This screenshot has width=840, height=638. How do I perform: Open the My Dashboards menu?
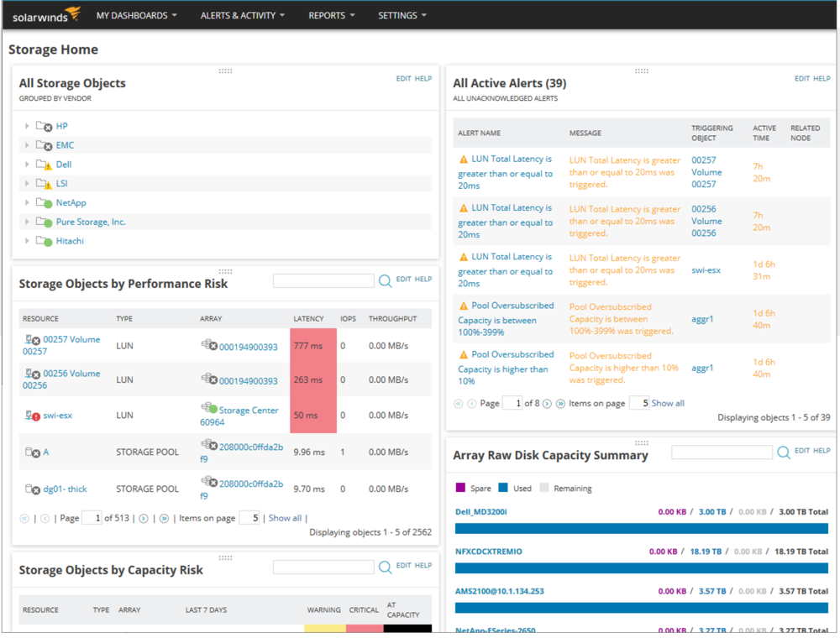pos(136,15)
